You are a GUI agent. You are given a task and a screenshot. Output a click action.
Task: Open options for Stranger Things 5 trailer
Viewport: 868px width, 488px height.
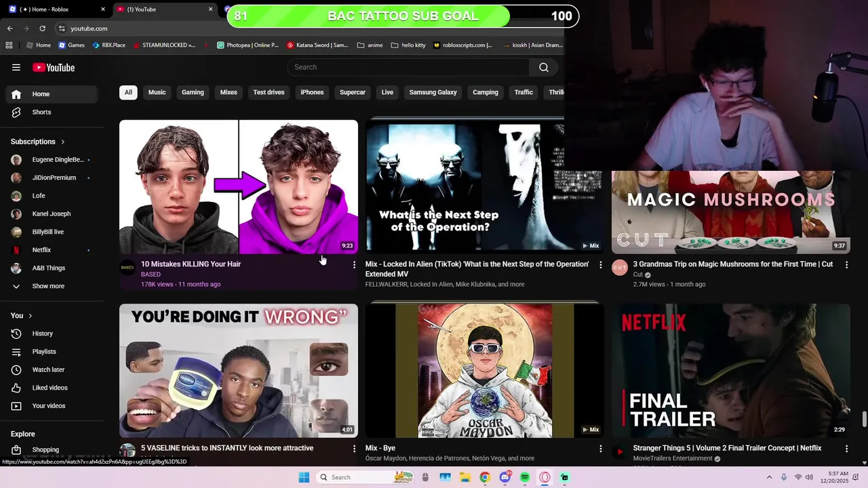click(x=846, y=449)
